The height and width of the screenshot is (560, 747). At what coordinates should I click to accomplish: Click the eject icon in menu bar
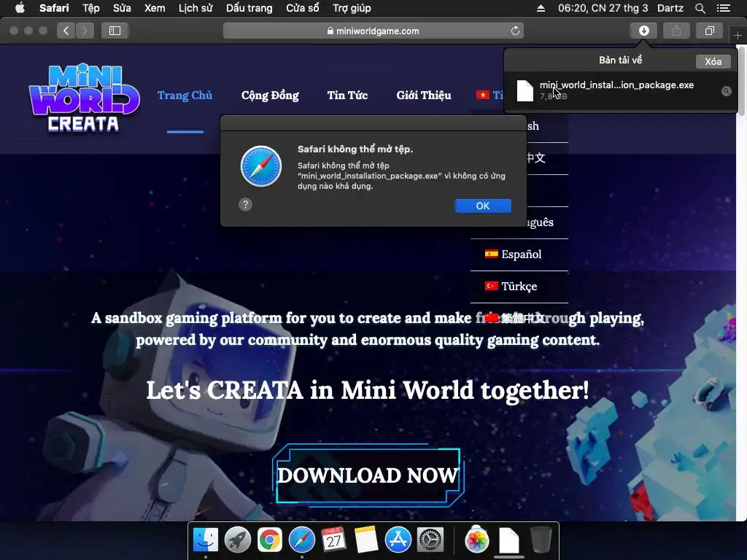(x=541, y=8)
